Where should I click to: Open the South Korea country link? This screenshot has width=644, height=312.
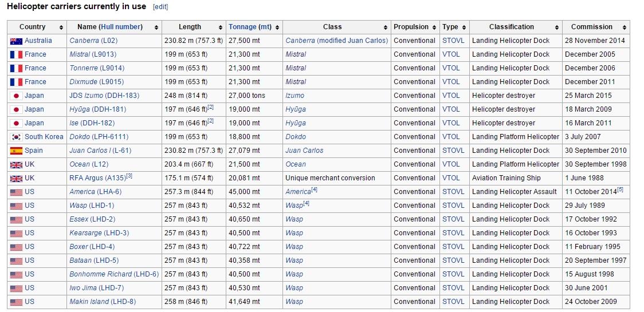44,137
